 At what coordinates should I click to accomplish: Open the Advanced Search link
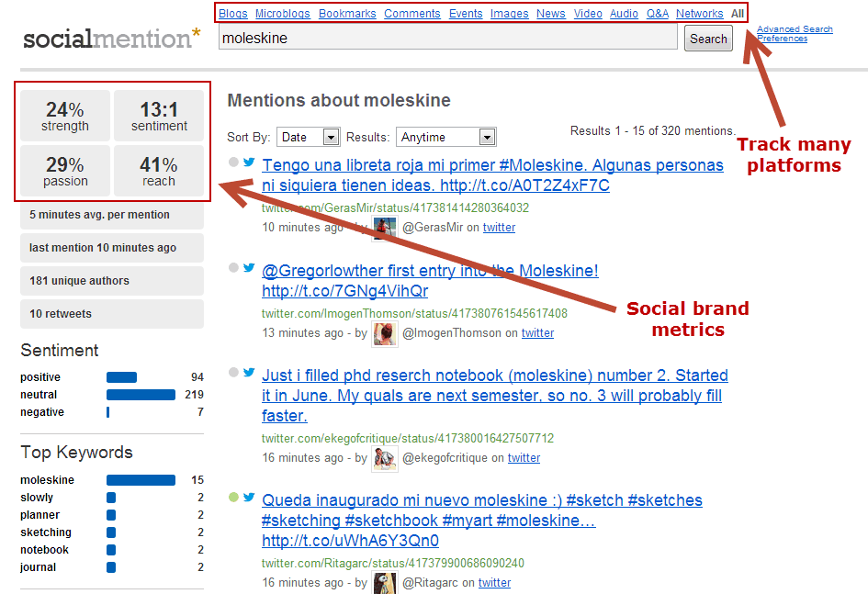pyautogui.click(x=795, y=28)
